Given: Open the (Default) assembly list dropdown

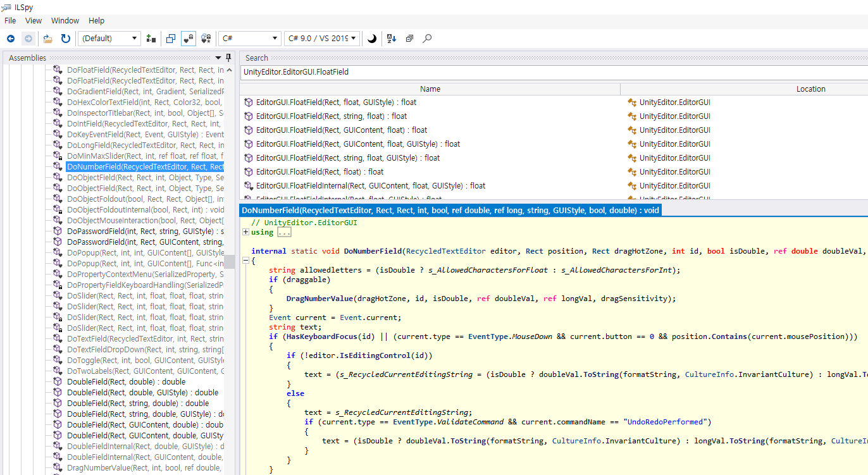Looking at the screenshot, I should 109,39.
